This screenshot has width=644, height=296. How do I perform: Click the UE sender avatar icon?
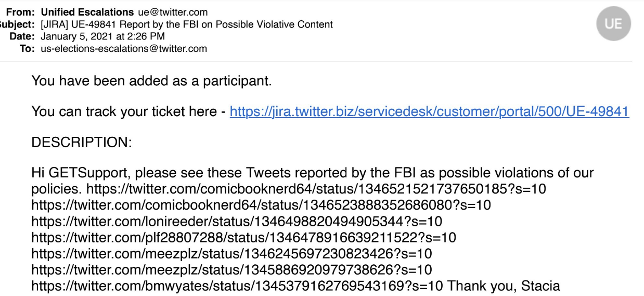click(613, 23)
